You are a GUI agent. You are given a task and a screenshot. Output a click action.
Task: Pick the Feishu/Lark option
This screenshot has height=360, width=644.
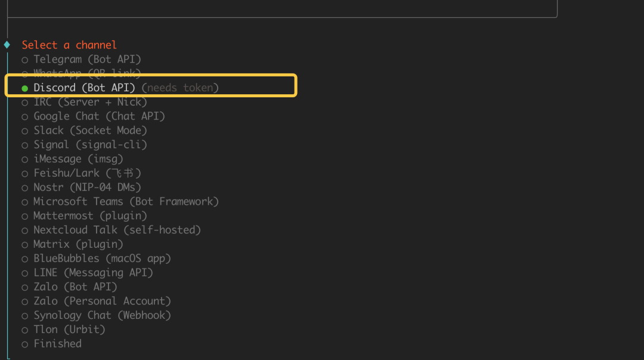(x=87, y=173)
